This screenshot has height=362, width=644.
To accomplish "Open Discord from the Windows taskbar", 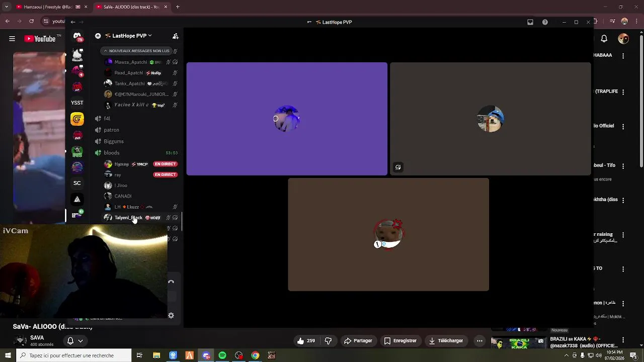I will click(x=206, y=355).
